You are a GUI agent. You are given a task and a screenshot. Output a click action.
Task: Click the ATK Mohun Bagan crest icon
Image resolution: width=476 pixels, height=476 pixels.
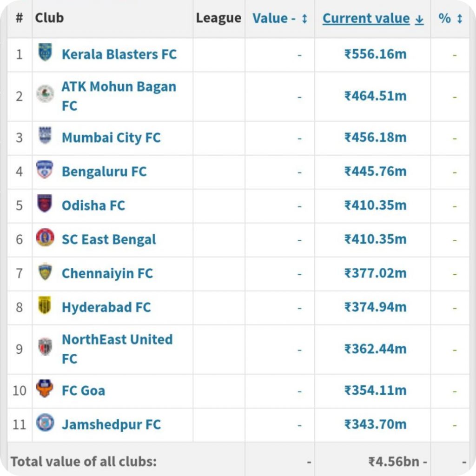click(x=45, y=93)
